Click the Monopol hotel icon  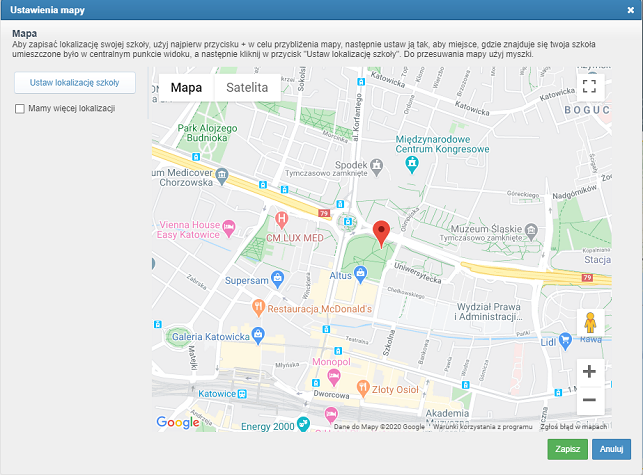334,377
